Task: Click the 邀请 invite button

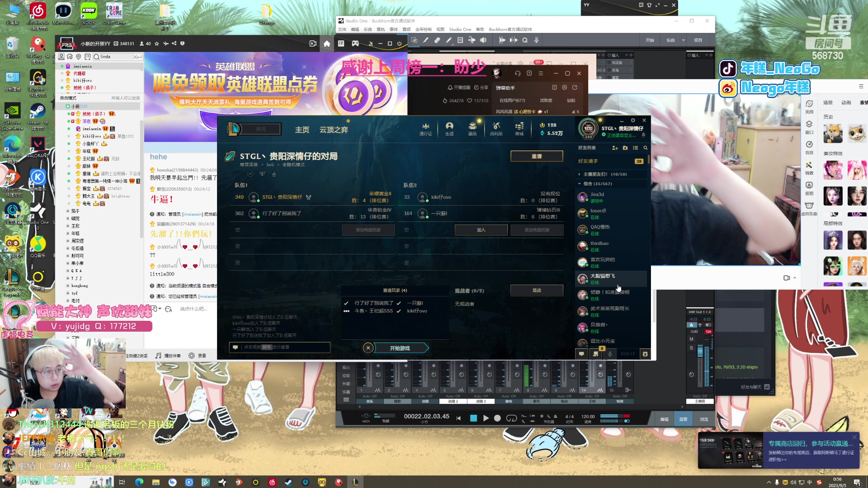Action: tap(537, 156)
